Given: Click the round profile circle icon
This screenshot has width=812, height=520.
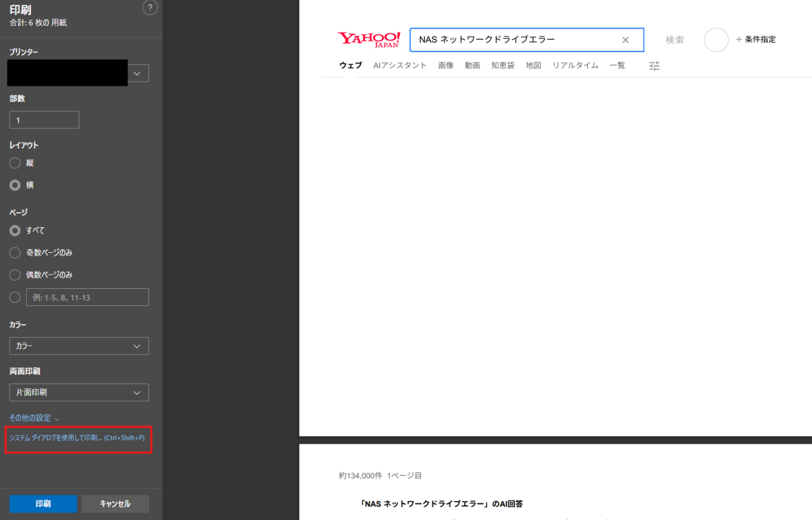Looking at the screenshot, I should pyautogui.click(x=716, y=39).
